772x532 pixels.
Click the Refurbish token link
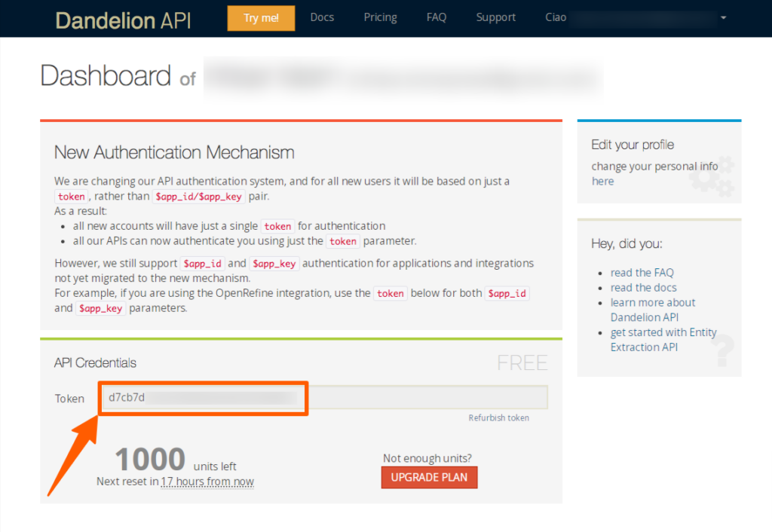point(499,417)
